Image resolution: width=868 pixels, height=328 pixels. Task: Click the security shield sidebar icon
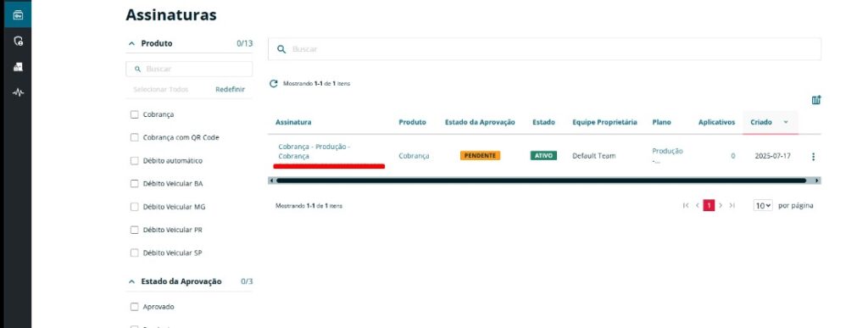18,41
